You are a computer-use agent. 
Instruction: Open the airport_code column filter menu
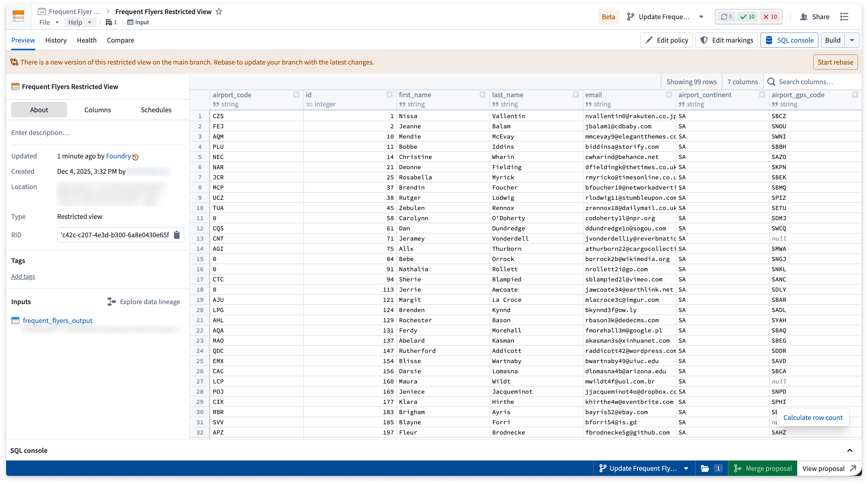[296, 95]
